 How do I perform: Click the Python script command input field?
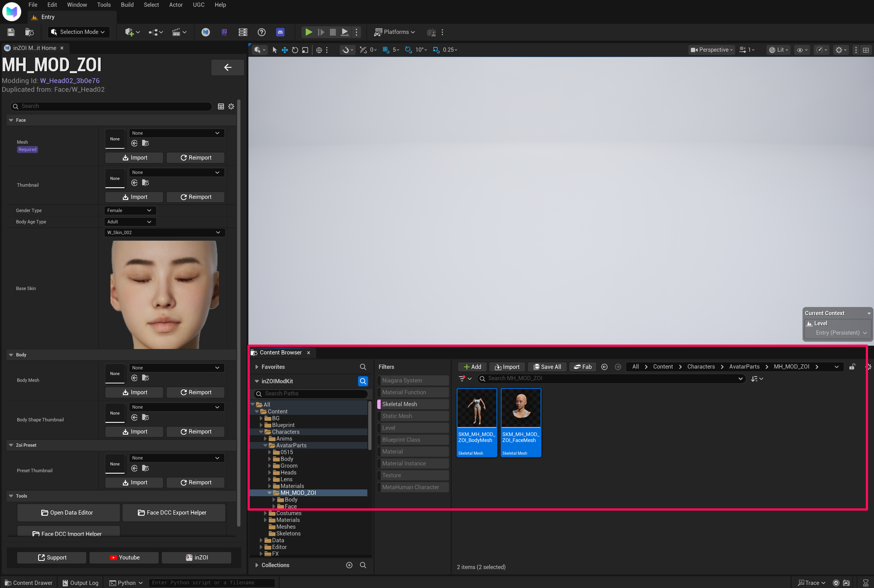click(212, 583)
